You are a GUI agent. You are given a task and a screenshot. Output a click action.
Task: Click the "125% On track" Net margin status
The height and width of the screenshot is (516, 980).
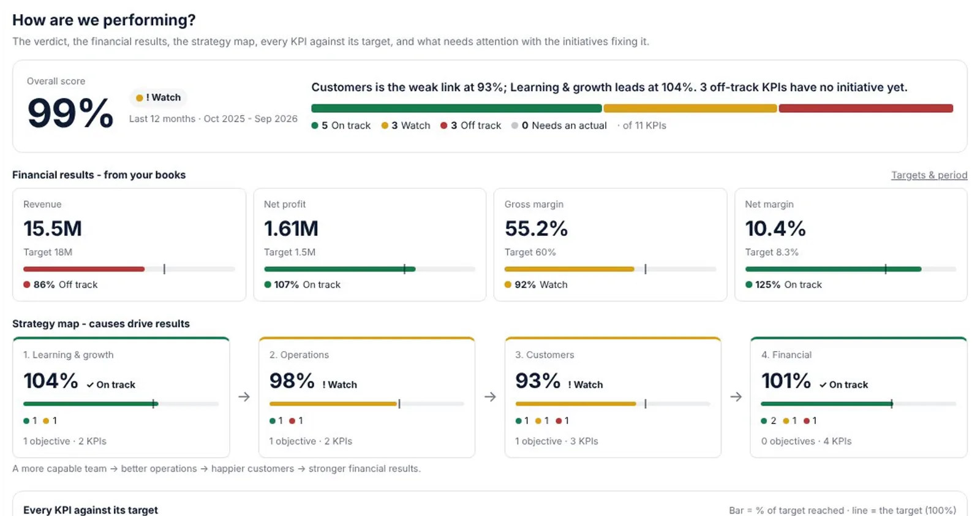click(x=783, y=285)
